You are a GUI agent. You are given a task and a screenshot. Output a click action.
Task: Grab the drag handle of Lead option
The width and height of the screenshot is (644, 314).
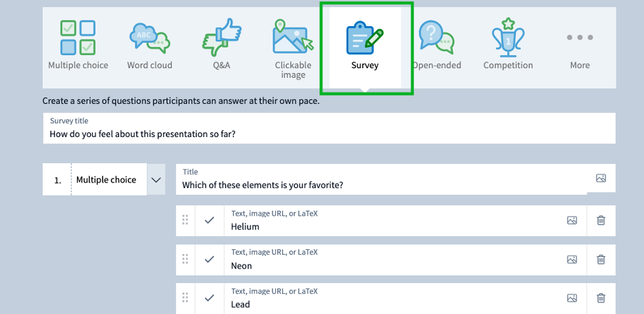tap(185, 298)
